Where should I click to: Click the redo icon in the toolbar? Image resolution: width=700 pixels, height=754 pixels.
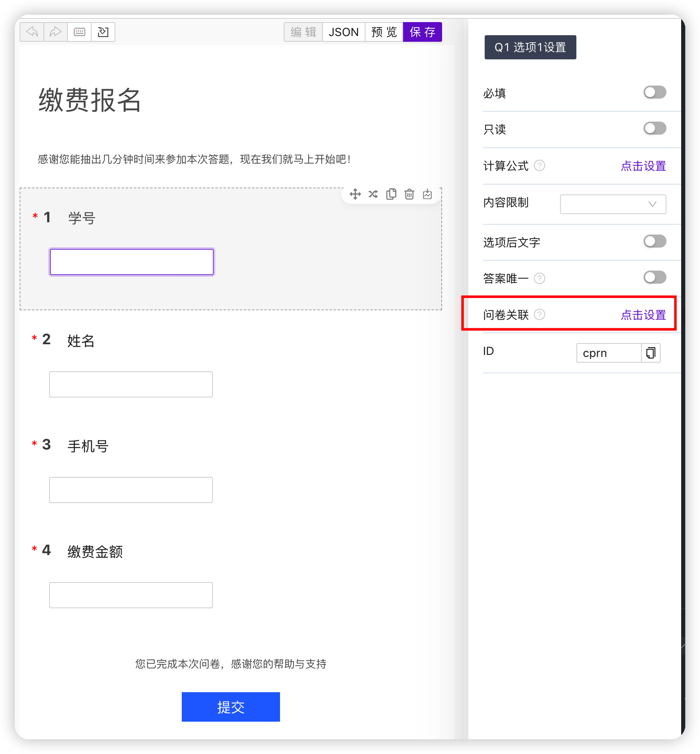(55, 32)
